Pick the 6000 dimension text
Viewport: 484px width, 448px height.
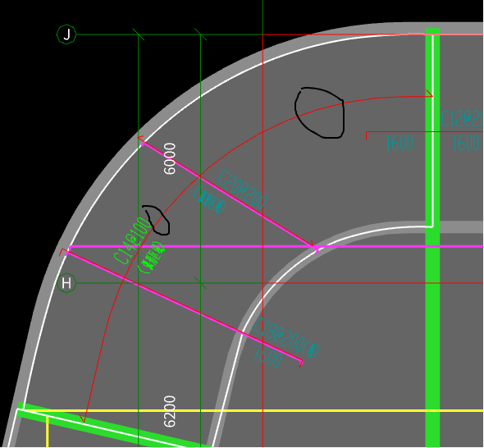170,158
